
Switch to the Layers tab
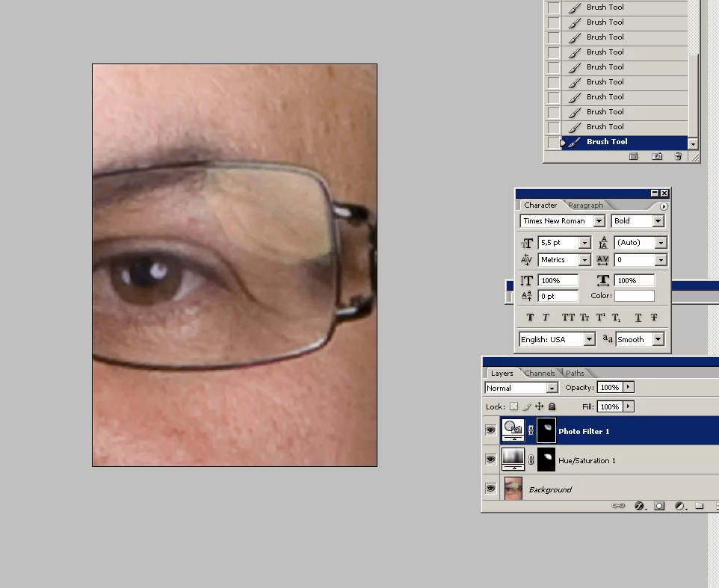point(502,373)
